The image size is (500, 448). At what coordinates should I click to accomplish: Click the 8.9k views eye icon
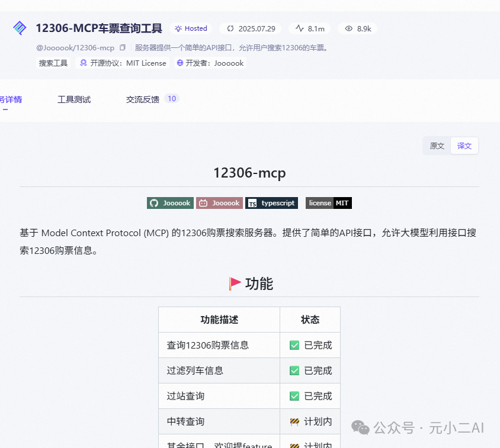(x=349, y=28)
